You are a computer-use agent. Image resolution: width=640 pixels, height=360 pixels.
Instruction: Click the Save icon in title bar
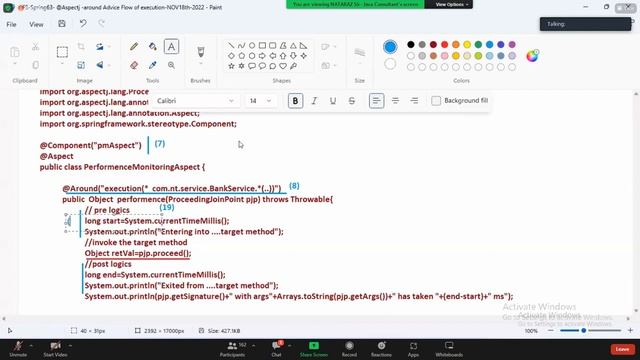62,24
